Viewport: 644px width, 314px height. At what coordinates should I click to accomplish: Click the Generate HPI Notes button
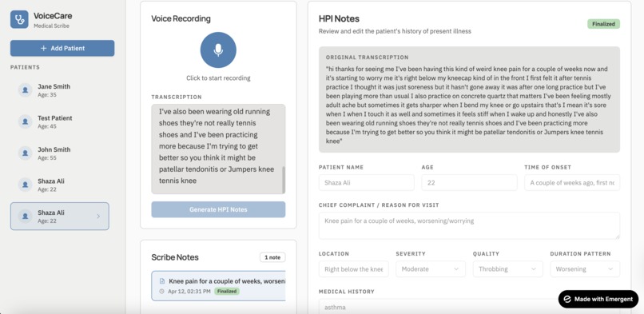pos(218,209)
